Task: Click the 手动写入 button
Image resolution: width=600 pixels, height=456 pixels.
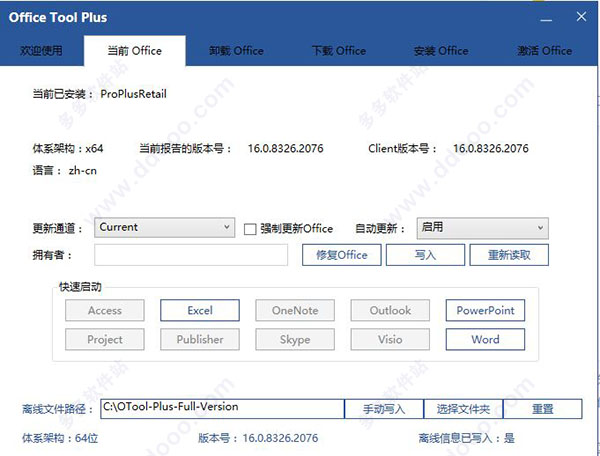Action: [x=384, y=409]
